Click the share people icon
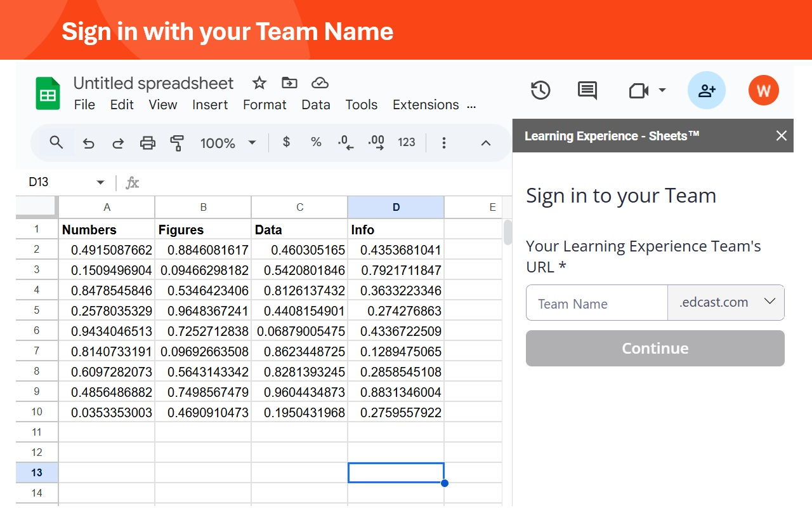 [707, 90]
